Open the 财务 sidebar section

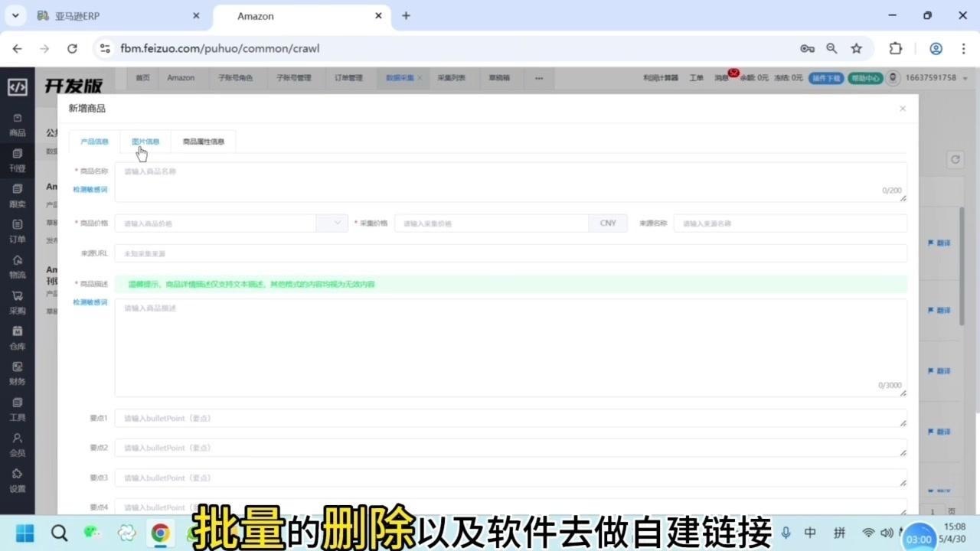(17, 373)
